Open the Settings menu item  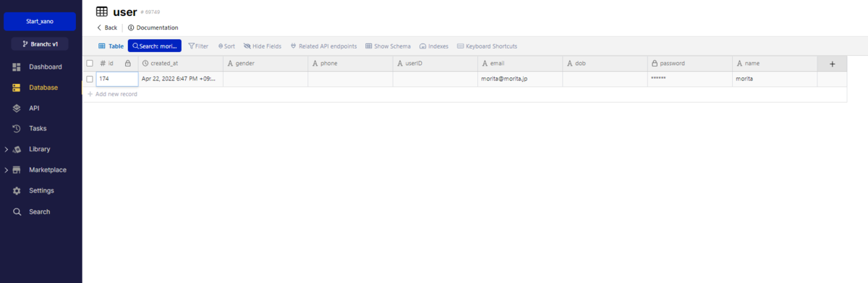pyautogui.click(x=41, y=191)
